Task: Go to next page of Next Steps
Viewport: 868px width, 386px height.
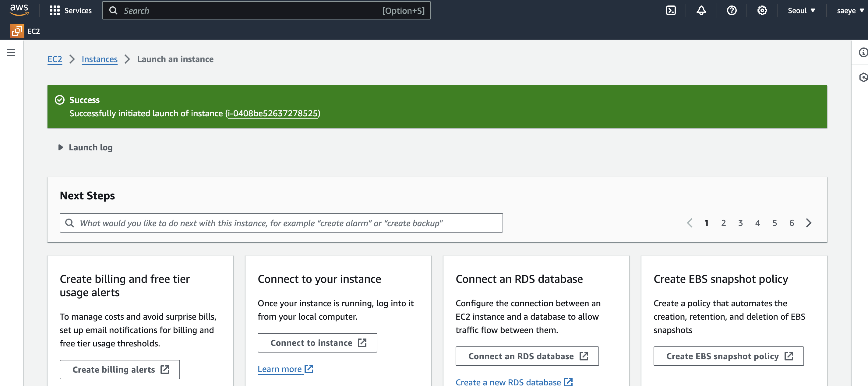Action: (x=809, y=223)
